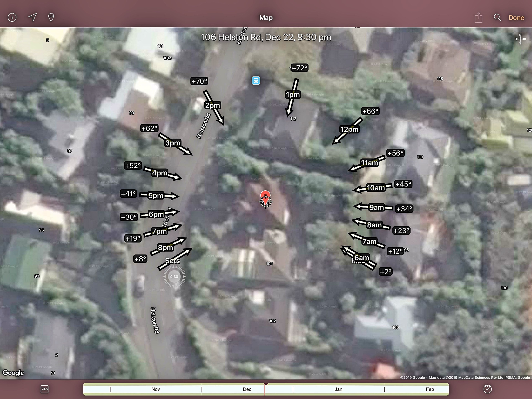Open the Google map data copyright notice
This screenshot has height=399, width=532.
click(465, 377)
